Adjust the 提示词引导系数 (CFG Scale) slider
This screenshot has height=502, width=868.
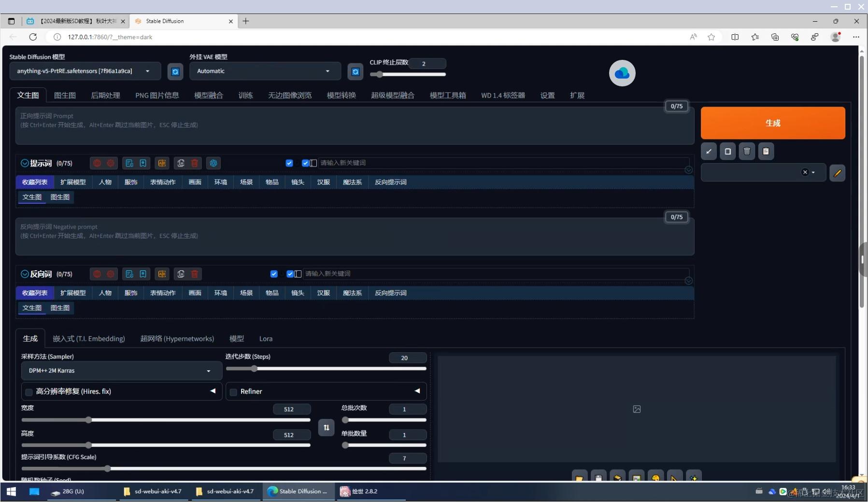click(224, 469)
